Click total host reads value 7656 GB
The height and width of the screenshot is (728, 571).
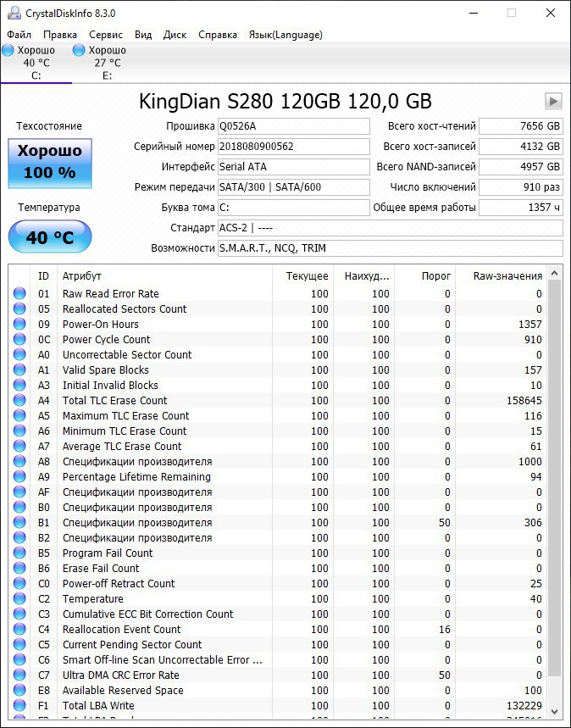click(x=520, y=125)
